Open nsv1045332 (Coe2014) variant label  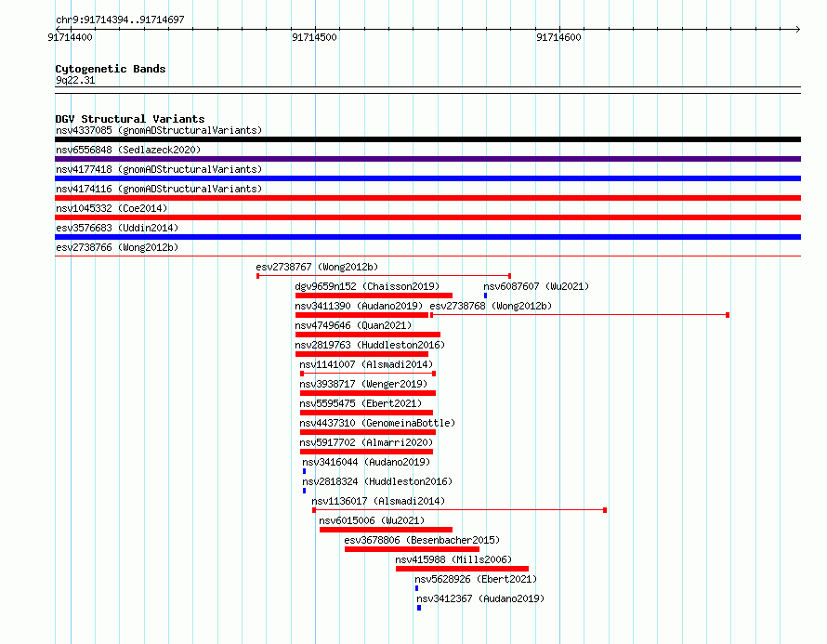coord(112,208)
